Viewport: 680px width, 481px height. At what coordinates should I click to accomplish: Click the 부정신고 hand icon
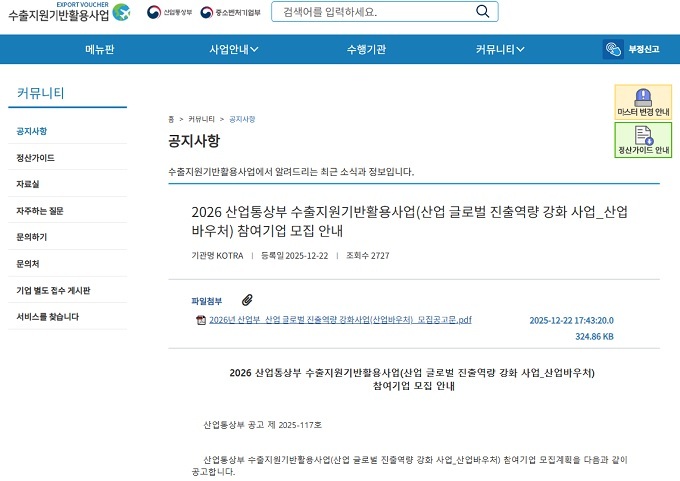613,50
